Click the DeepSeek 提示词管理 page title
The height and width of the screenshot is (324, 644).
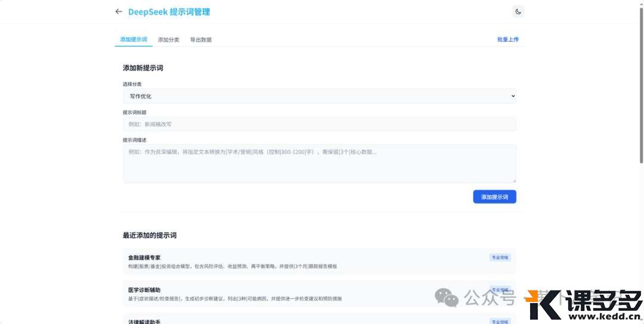[169, 12]
